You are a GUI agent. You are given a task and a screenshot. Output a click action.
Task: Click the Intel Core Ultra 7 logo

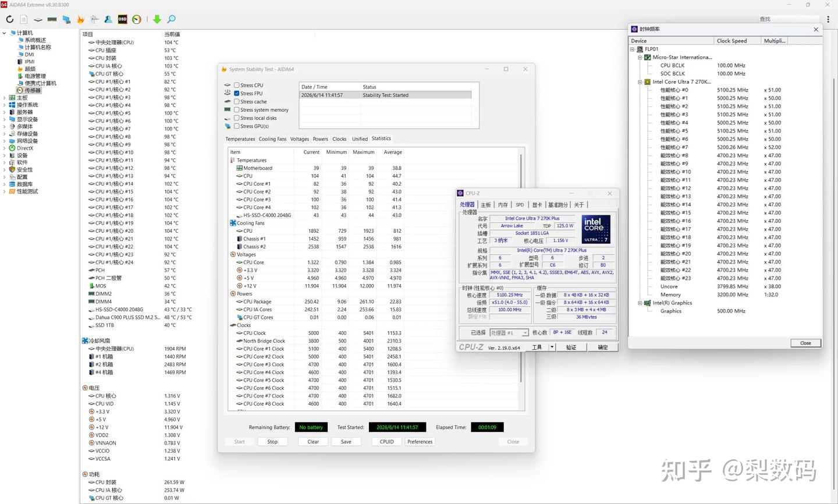click(595, 229)
